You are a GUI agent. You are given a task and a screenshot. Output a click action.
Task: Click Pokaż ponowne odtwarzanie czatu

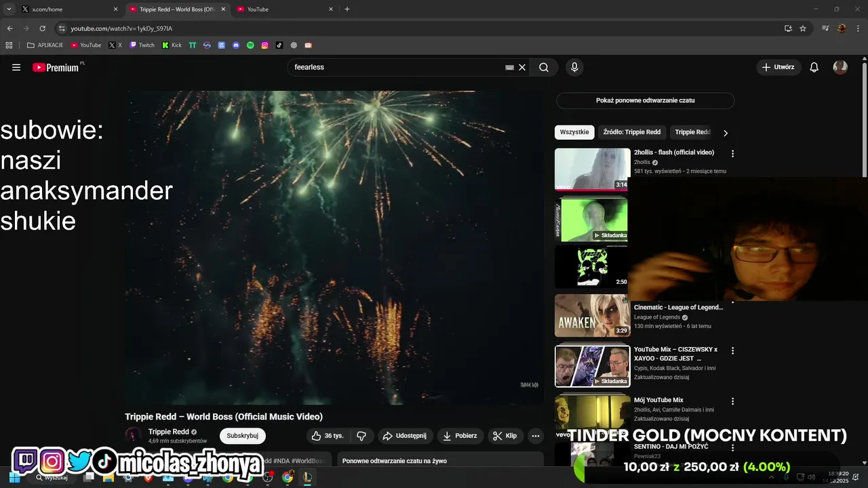click(645, 101)
